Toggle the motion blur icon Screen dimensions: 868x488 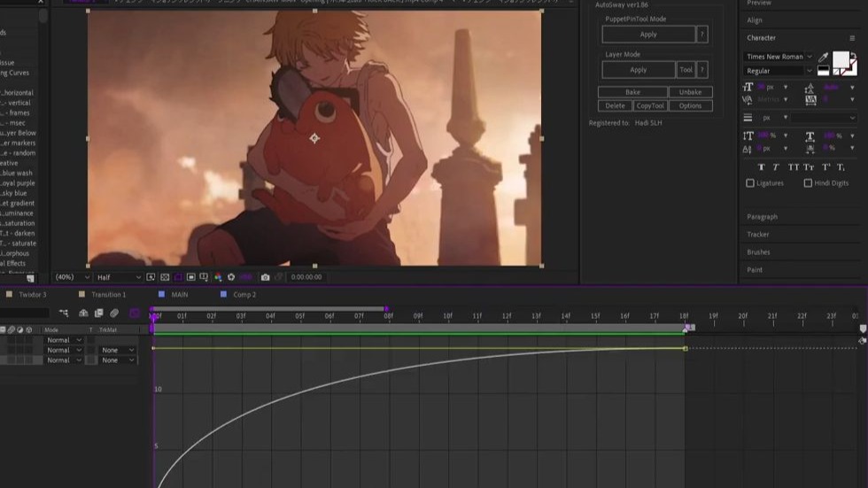(x=114, y=314)
